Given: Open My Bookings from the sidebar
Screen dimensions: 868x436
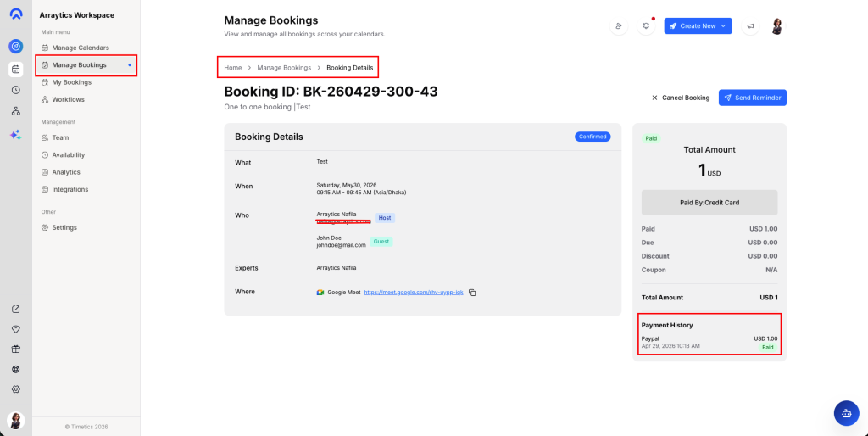Looking at the screenshot, I should pos(71,82).
